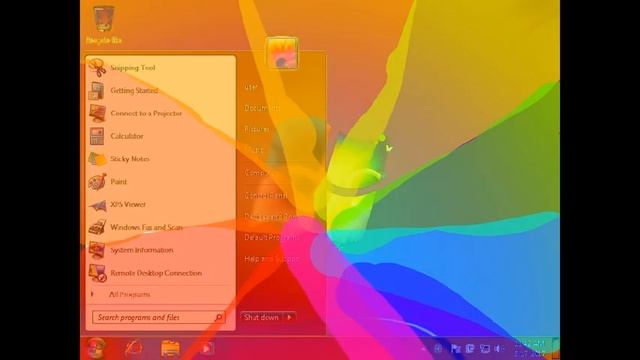This screenshot has height=360, width=640.
Task: Click the "Windows Fax and Scan" text
Action: (x=146, y=227)
